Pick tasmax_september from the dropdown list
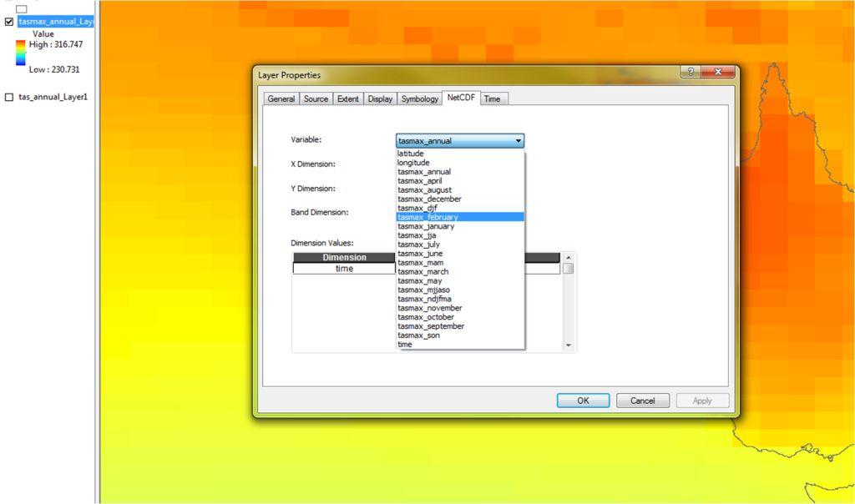855x504 pixels. coord(433,326)
